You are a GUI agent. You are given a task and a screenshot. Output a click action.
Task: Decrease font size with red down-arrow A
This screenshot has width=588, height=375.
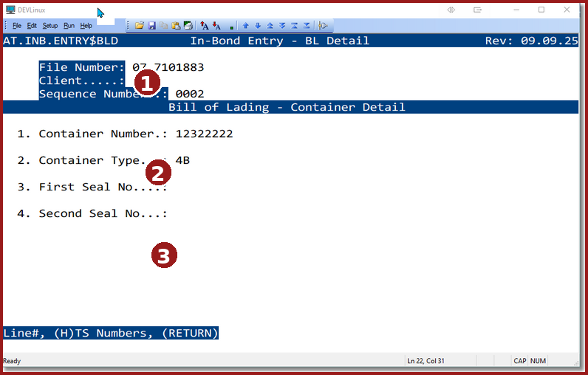(x=216, y=25)
